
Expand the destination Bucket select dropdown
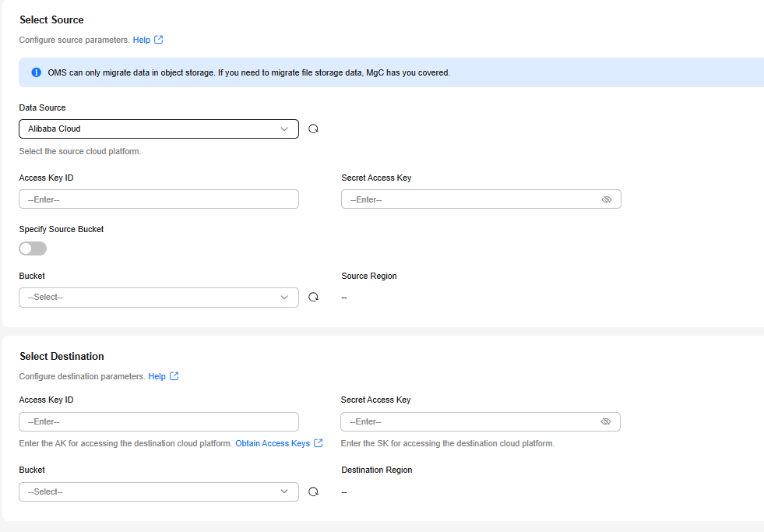(159, 491)
